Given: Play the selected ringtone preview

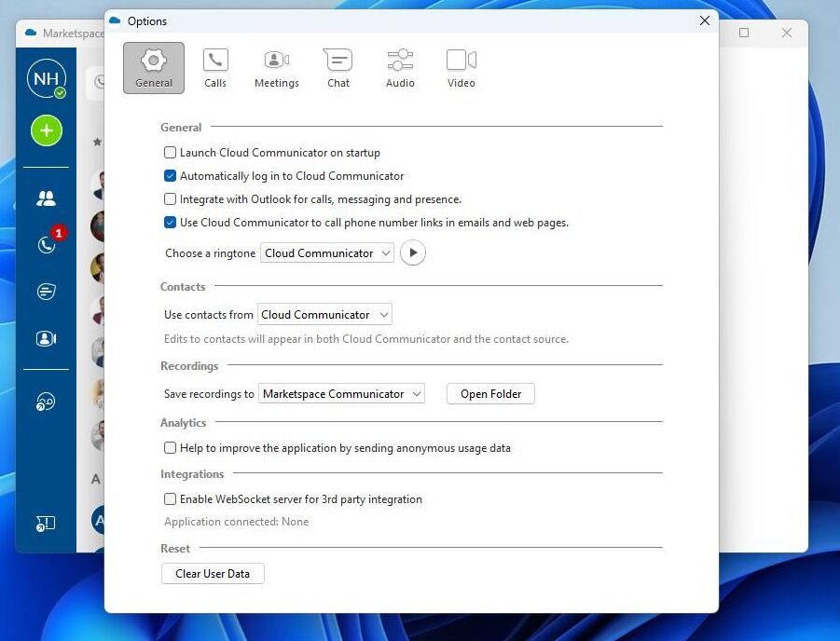Looking at the screenshot, I should 412,252.
